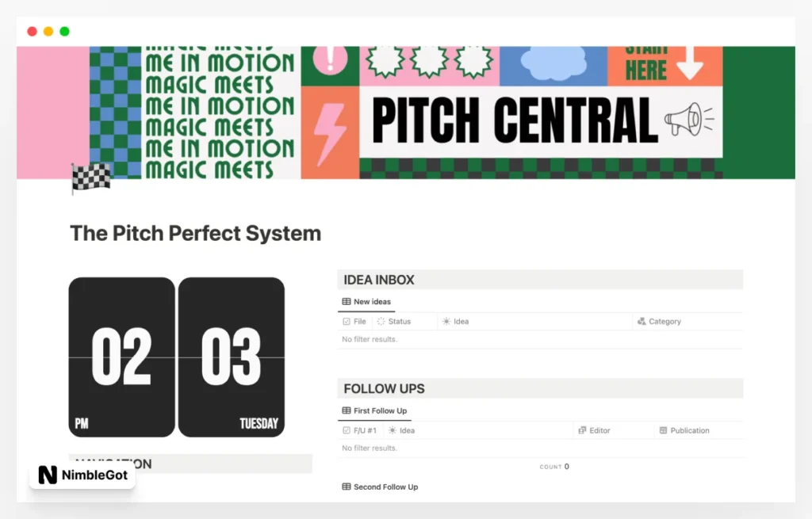Select the Second Follow Up view
This screenshot has width=812, height=519.
[x=385, y=487]
